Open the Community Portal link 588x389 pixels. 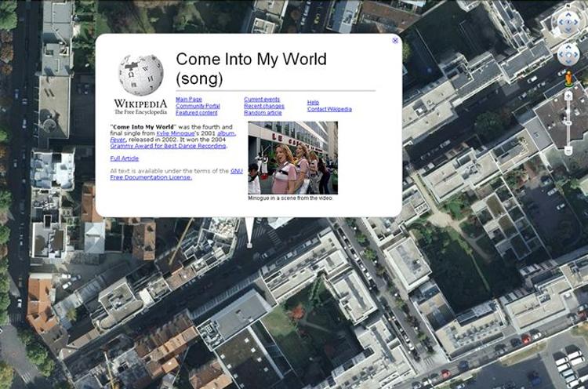(198, 106)
